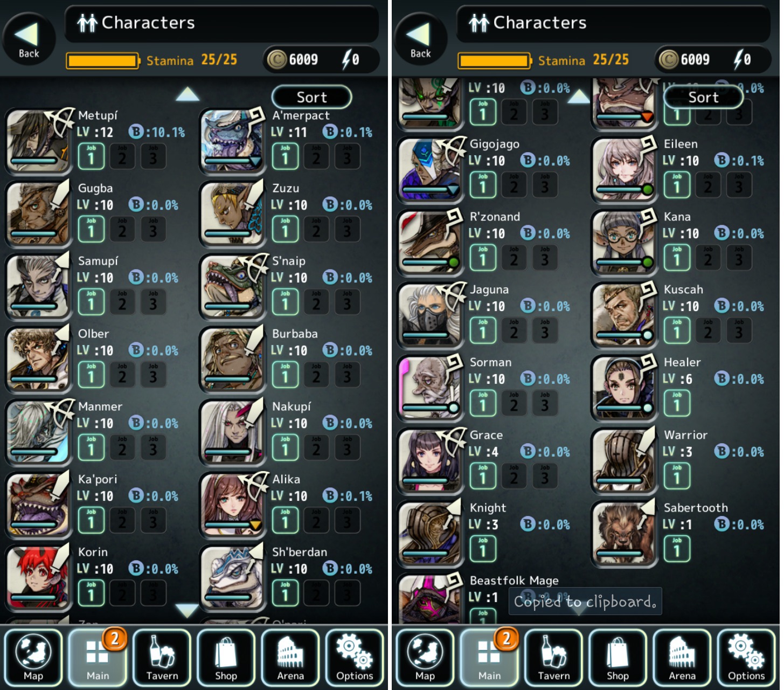Tap the Stamina bar in left screen
Screen dimensions: 784x690
tap(102, 60)
